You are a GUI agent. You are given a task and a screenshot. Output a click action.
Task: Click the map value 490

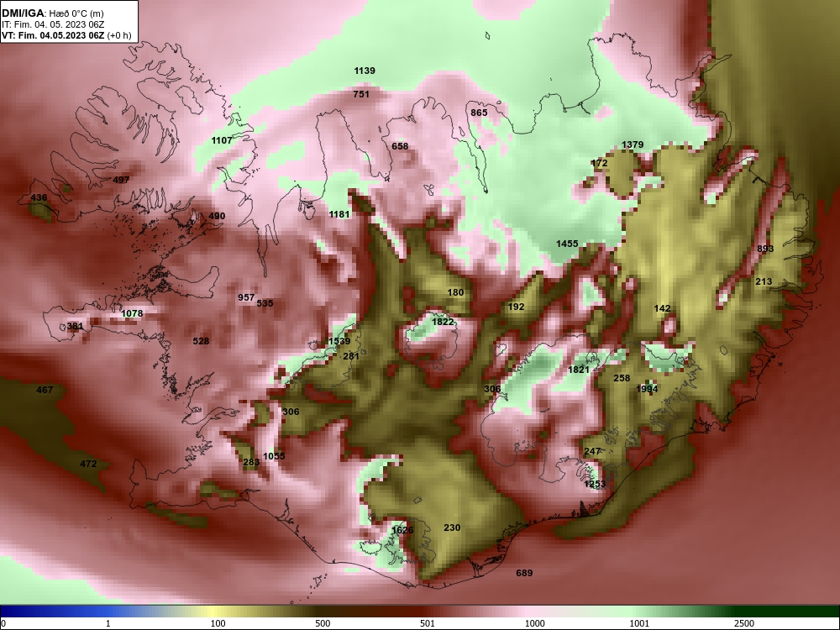[217, 216]
